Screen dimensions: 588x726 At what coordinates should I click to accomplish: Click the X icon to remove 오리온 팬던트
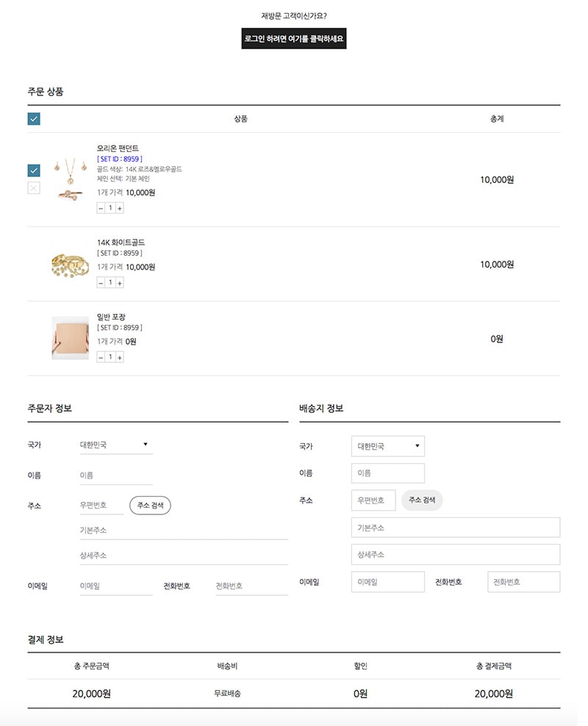[32, 189]
